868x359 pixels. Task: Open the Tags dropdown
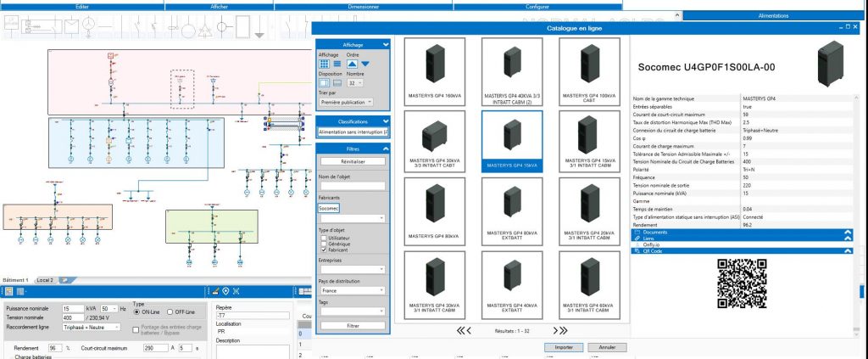(353, 311)
